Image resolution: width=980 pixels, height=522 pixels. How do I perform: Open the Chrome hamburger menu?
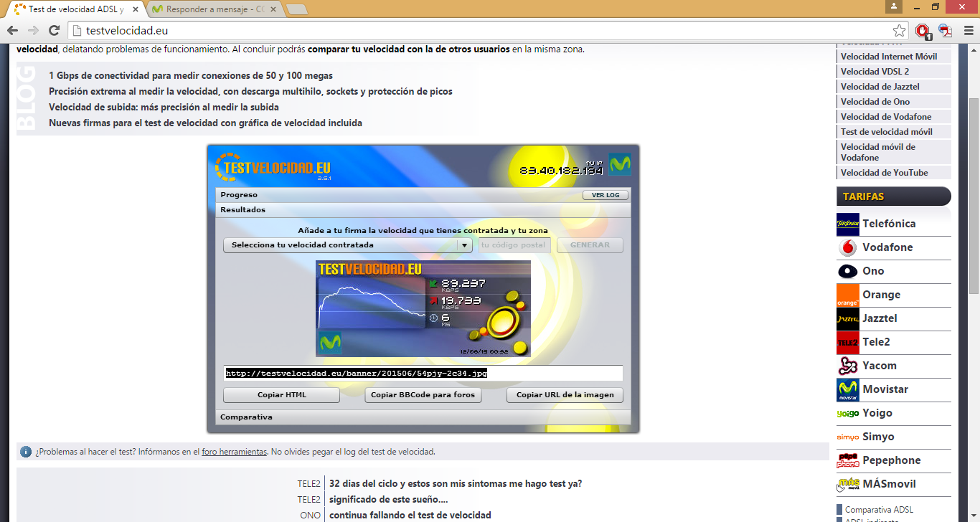[x=968, y=31]
